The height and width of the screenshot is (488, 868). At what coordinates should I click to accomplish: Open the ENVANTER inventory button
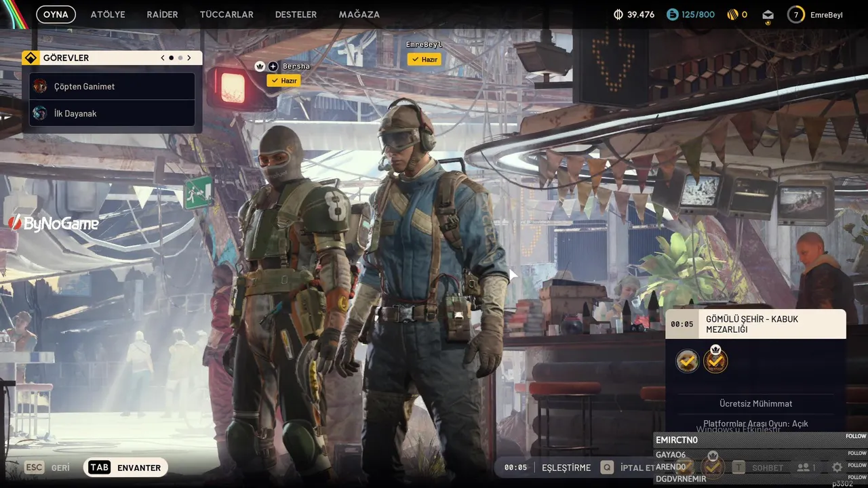point(125,468)
